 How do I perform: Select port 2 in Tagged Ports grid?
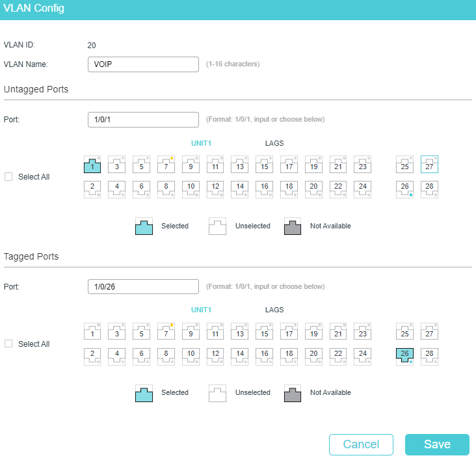tap(92, 357)
